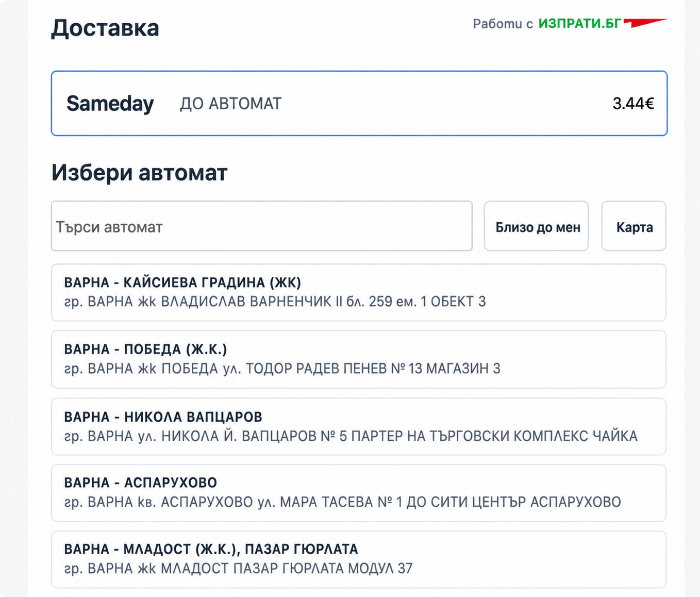Choose ВАРНА - КАЙСИЕВА ГРАДИНА (ЖК) locker
The height and width of the screenshot is (597, 700).
coord(359,292)
